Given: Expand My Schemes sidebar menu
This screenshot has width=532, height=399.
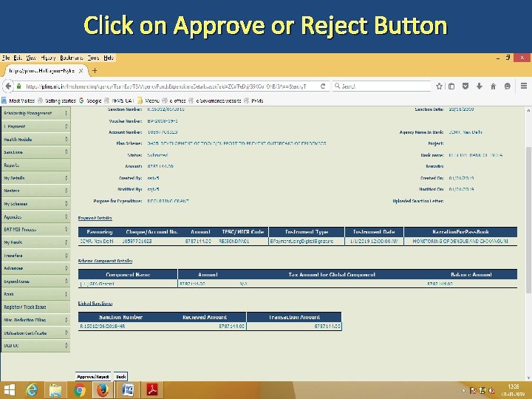Looking at the screenshot, I should tap(35, 204).
